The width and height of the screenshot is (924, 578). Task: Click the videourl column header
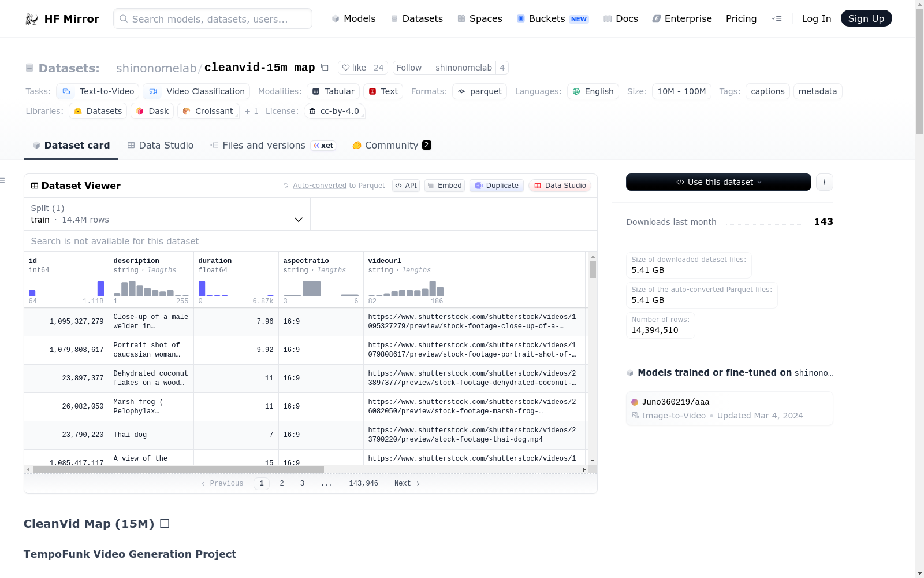pos(475,280)
